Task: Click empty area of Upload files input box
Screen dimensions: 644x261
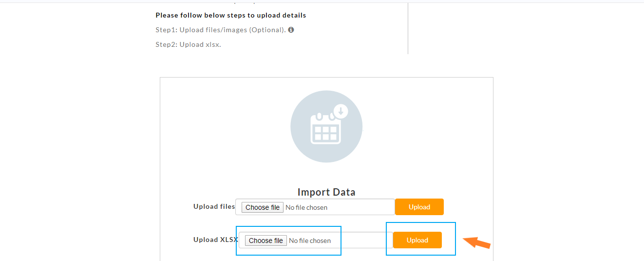Action: pos(360,207)
